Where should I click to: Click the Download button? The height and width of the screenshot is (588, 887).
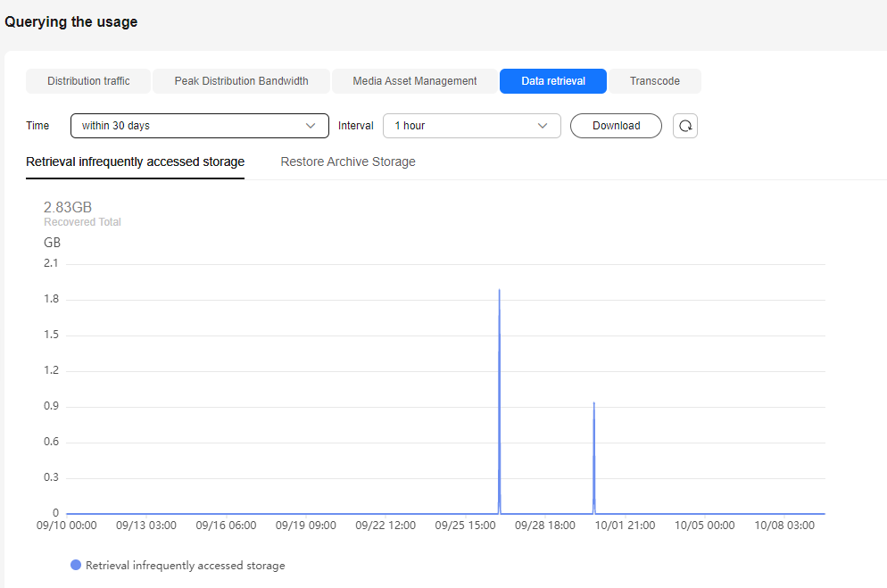(x=616, y=126)
